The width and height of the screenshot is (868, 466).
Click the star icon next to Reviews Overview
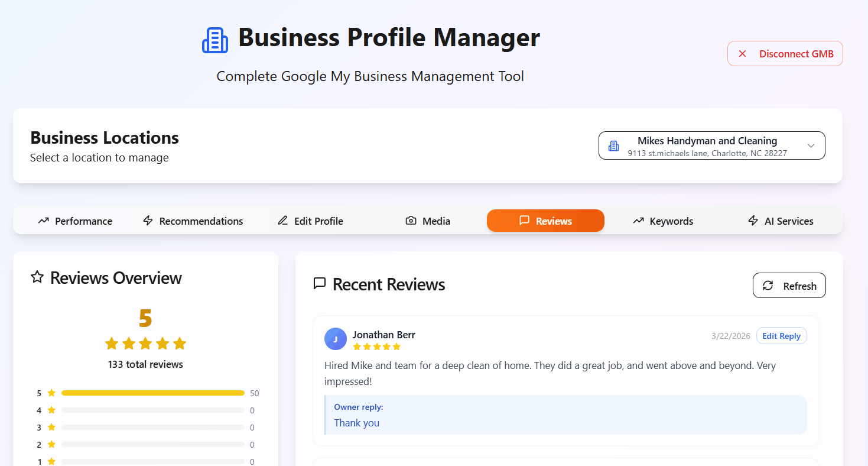36,277
